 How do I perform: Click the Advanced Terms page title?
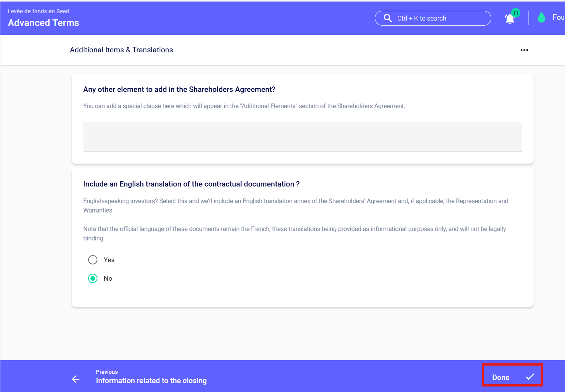(x=43, y=23)
